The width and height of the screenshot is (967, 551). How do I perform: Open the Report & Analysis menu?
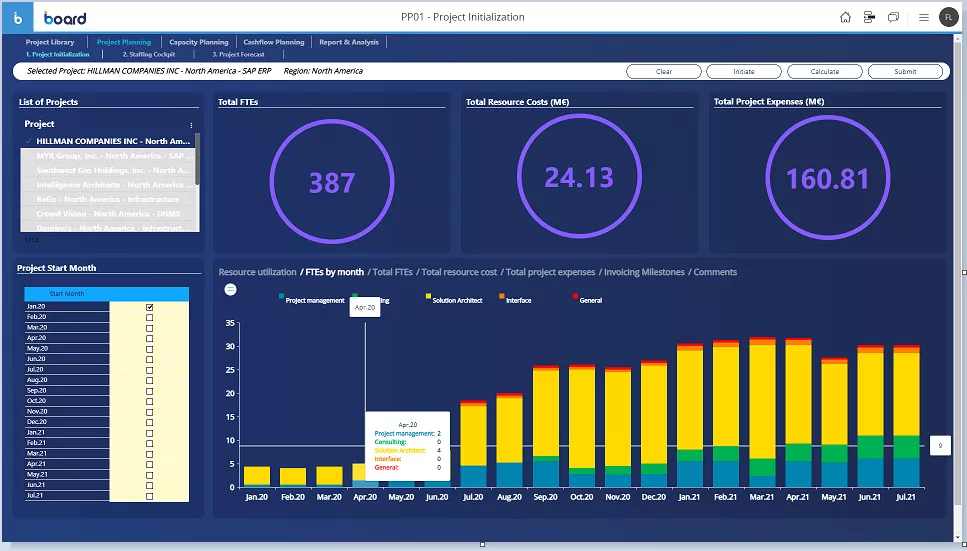[349, 42]
